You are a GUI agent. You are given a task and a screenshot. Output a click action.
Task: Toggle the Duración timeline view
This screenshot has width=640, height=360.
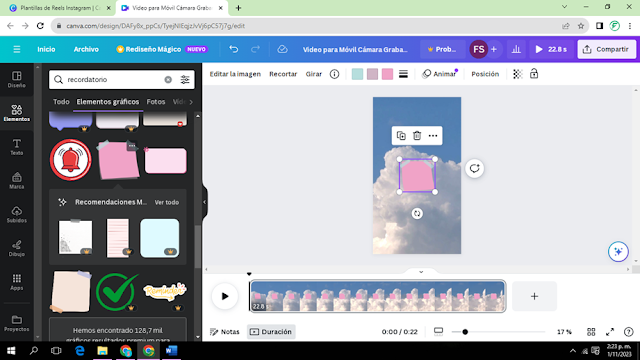(x=271, y=332)
